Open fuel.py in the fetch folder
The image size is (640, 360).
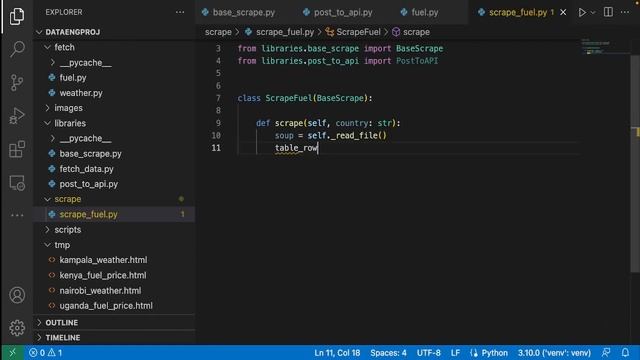[x=73, y=78]
